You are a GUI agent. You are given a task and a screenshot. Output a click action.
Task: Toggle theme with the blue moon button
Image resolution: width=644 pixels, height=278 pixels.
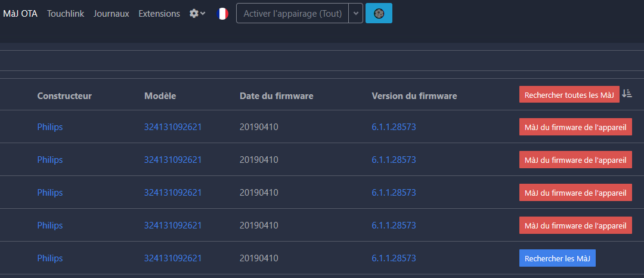coord(379,13)
